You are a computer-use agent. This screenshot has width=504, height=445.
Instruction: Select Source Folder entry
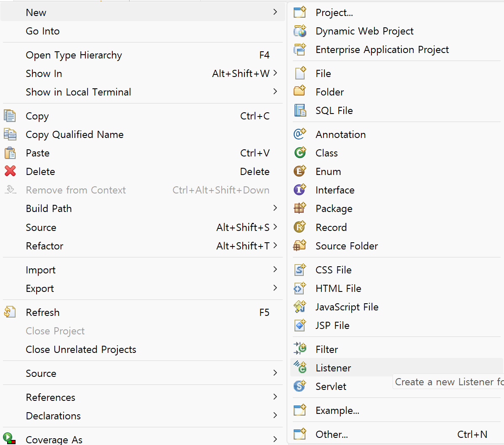(x=347, y=246)
